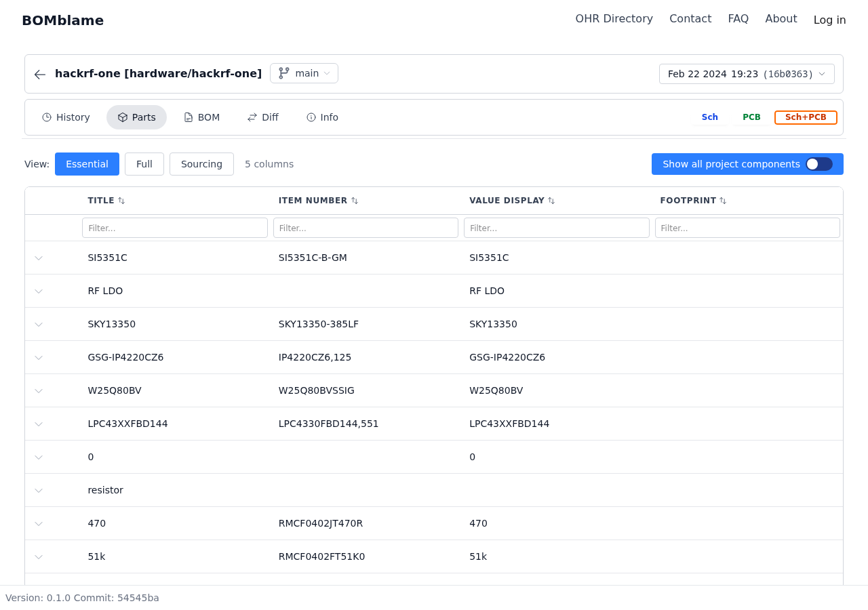The height and width of the screenshot is (610, 868).
Task: Expand the SI5351C row
Action: pyautogui.click(x=39, y=258)
